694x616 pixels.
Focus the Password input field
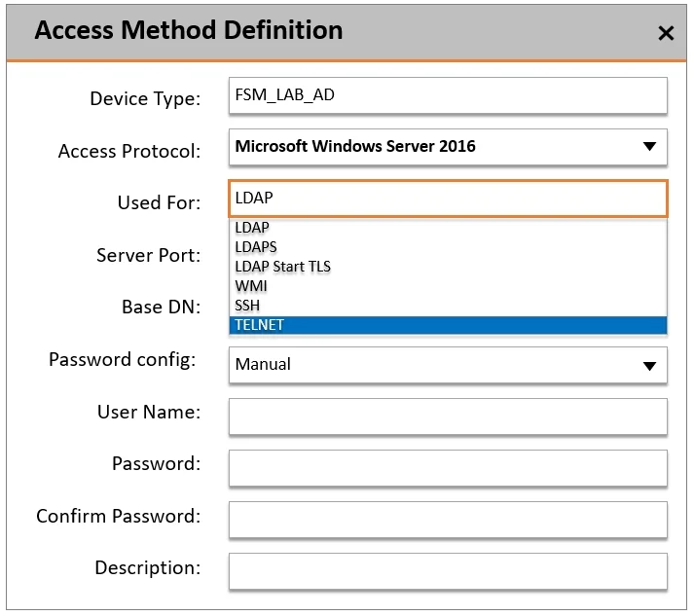[x=448, y=468]
